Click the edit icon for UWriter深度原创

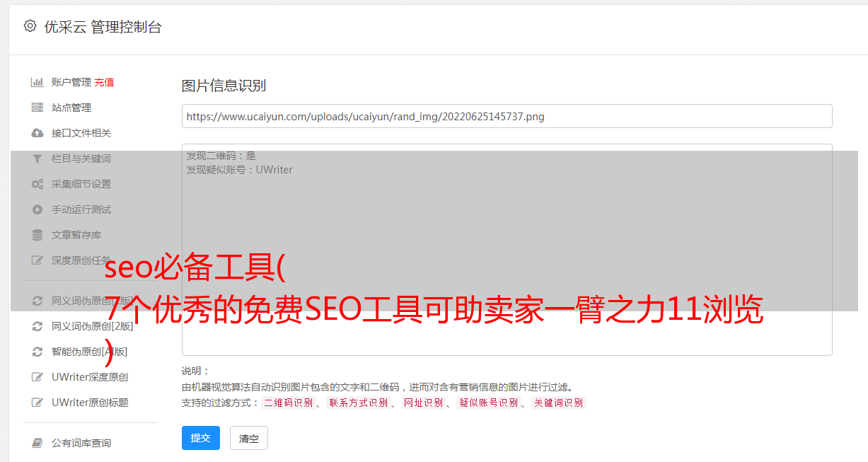click(x=37, y=377)
